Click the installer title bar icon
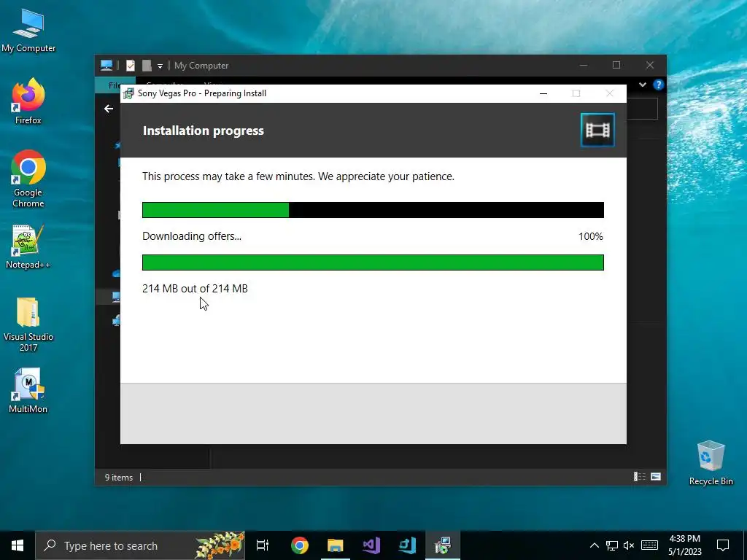This screenshot has width=747, height=560. tap(128, 93)
